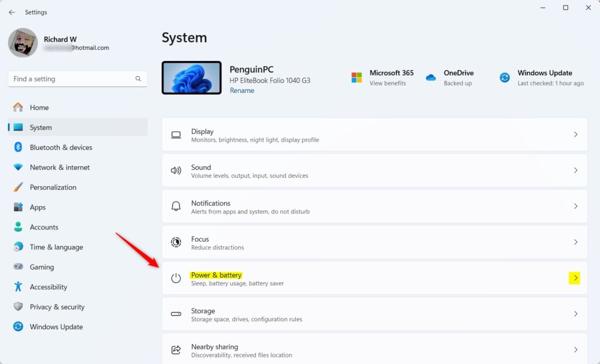Click the back arrow icon in Settings
This screenshot has height=364, width=600.
tap(12, 12)
